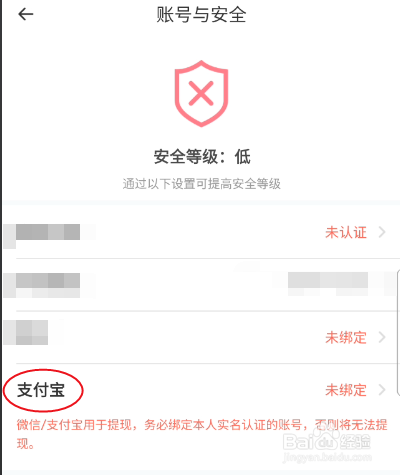Open chevron of 未绑定 row above 支付宝

click(x=382, y=337)
